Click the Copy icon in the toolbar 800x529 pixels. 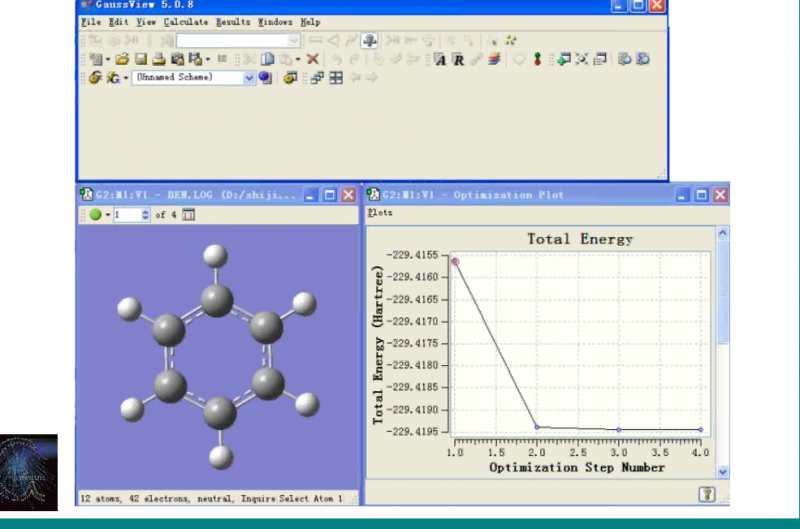(267, 60)
